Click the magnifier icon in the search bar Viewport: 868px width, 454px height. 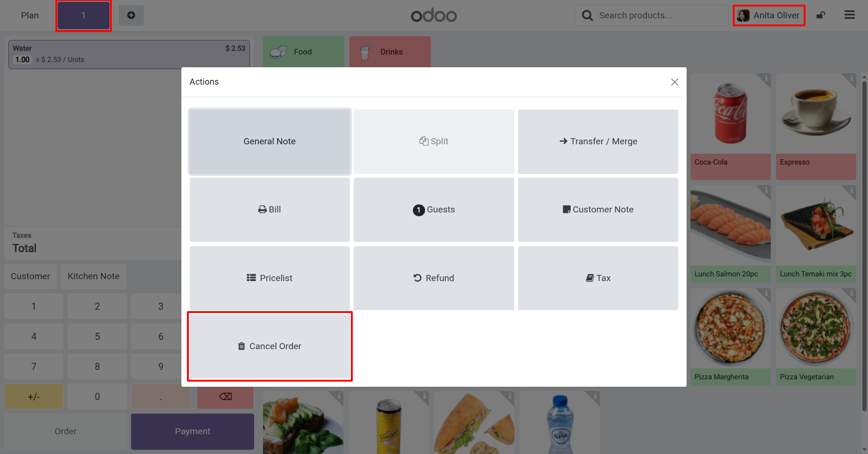[587, 16]
